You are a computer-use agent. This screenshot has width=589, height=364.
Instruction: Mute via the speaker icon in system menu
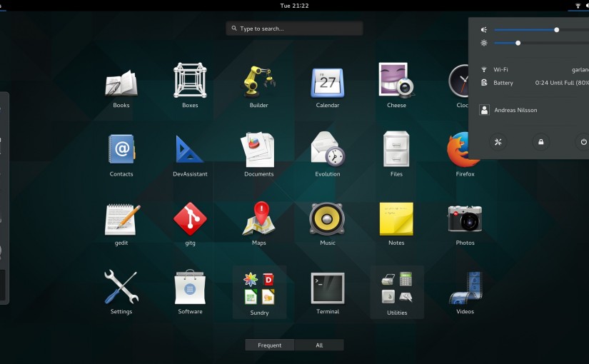(484, 30)
